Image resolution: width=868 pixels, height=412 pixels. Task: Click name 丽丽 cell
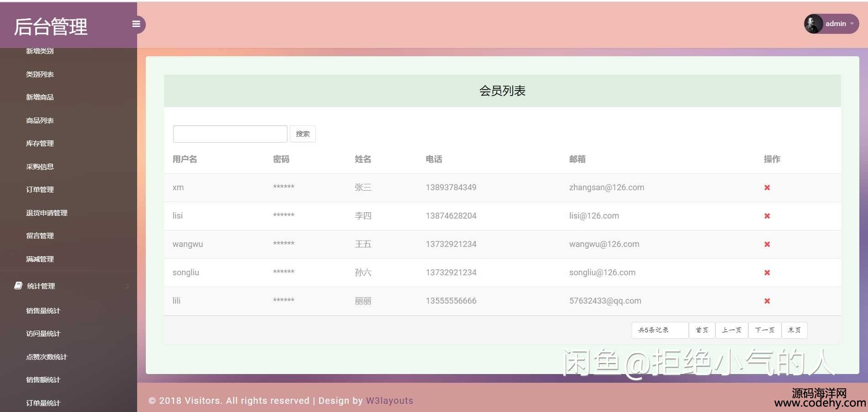pos(363,301)
